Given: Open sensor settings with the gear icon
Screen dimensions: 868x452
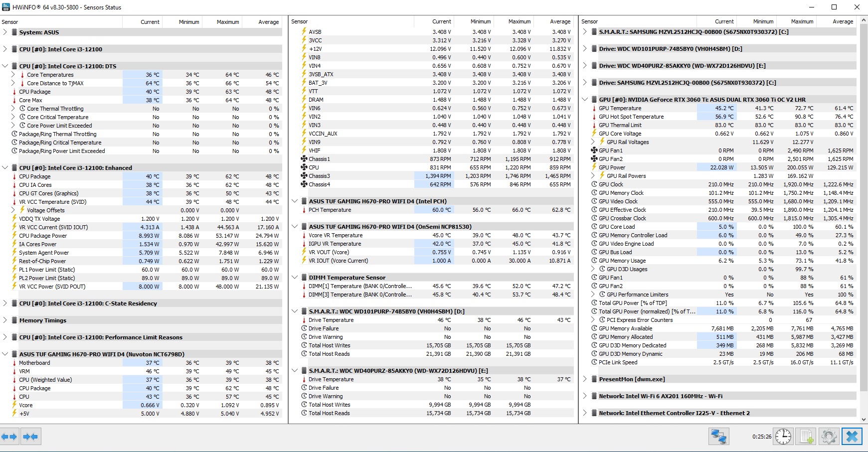Looking at the screenshot, I should pyautogui.click(x=829, y=437).
